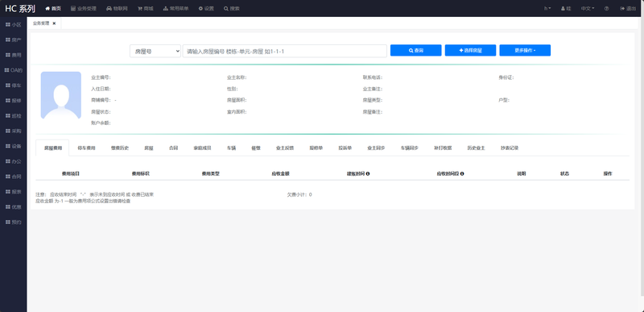Switch to the 历史业主 tab
This screenshot has width=644, height=312.
pyautogui.click(x=476, y=148)
